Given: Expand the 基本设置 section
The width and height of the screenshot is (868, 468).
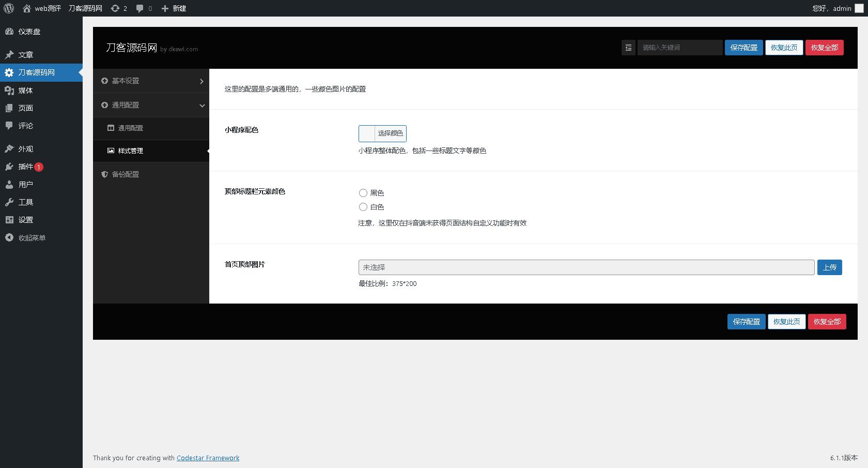Looking at the screenshot, I should pyautogui.click(x=150, y=81).
